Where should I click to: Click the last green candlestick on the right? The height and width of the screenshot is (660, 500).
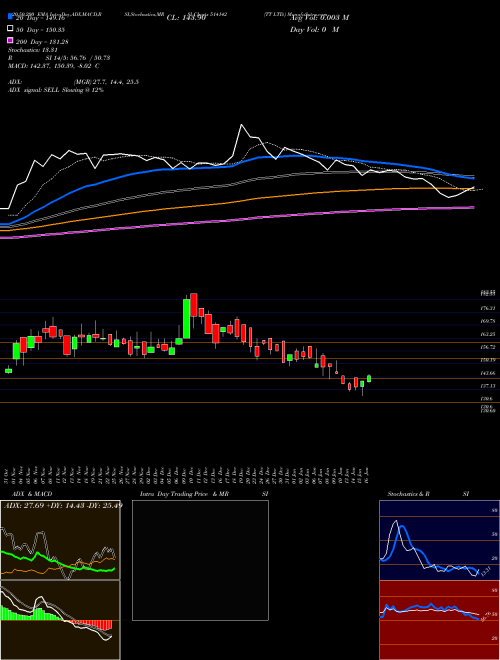point(369,378)
